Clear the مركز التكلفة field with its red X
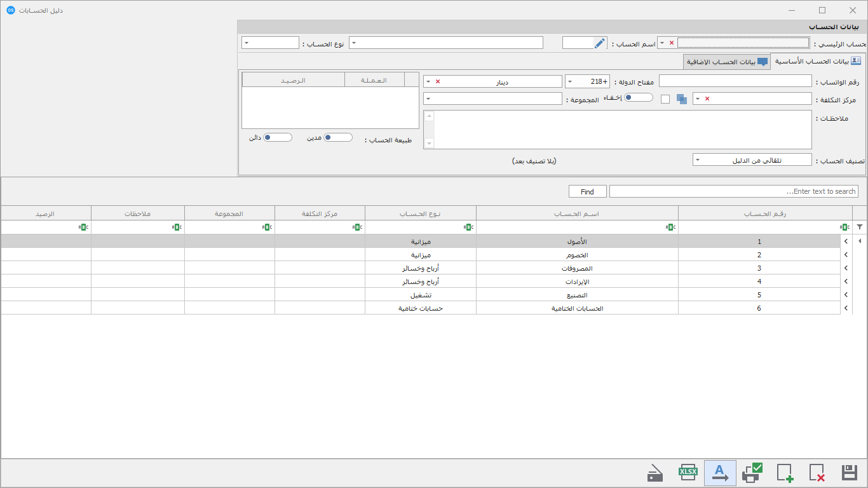 [x=707, y=99]
